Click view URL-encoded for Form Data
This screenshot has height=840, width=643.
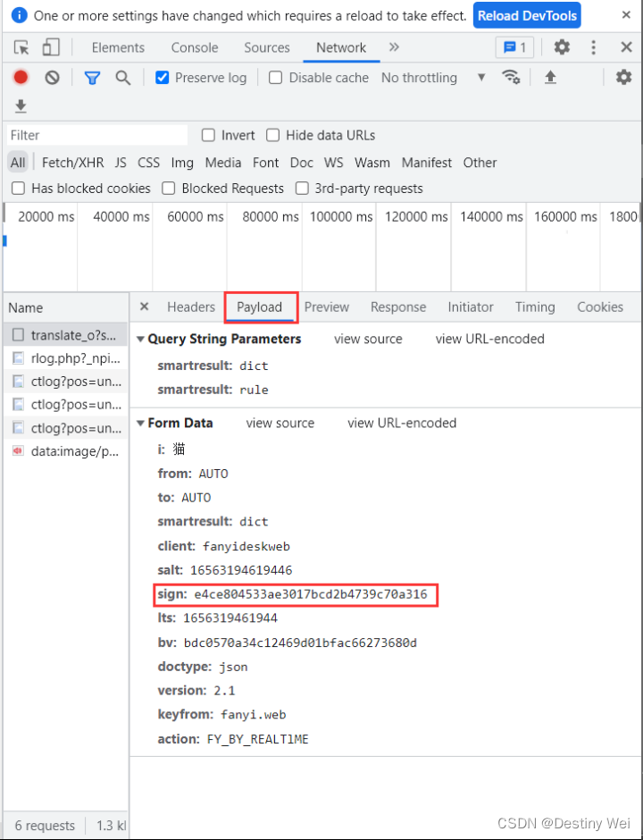[402, 423]
